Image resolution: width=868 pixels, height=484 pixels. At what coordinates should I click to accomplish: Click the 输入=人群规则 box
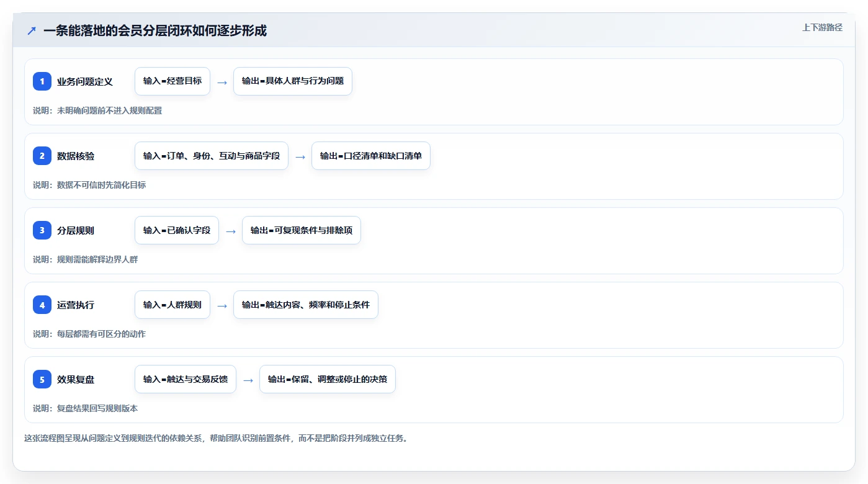pyautogui.click(x=172, y=305)
